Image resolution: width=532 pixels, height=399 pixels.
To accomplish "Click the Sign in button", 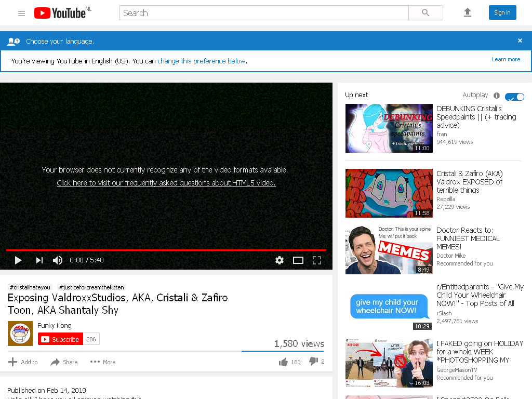I will (502, 12).
